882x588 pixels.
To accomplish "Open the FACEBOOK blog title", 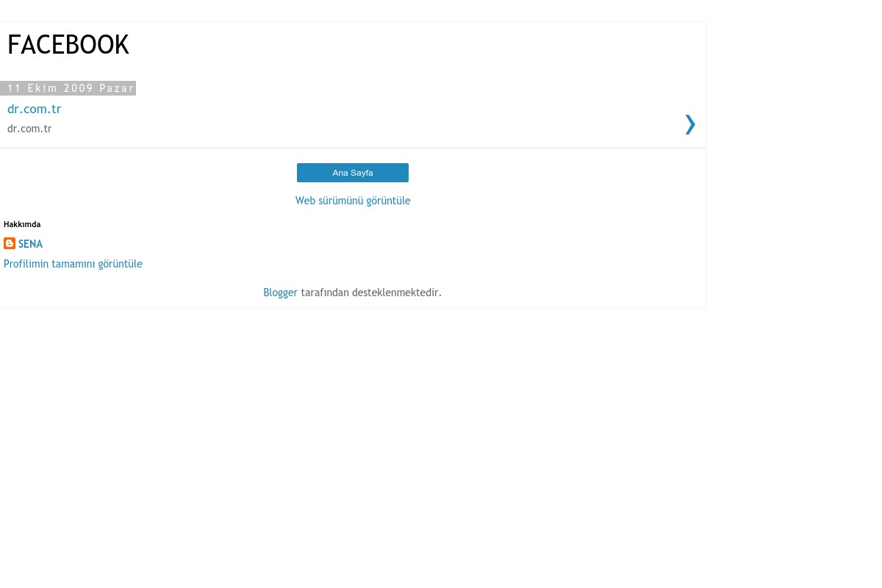I will tap(68, 45).
